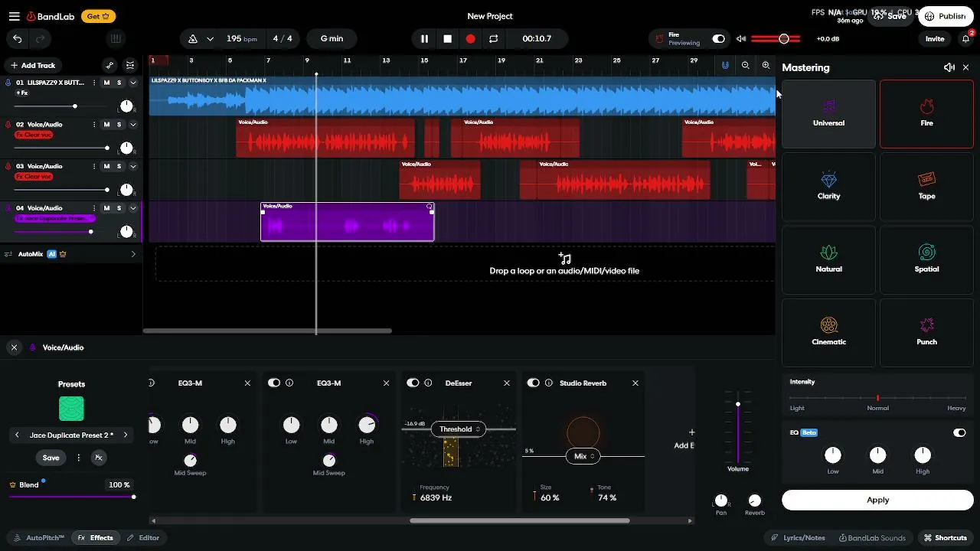Pause playback with the pause button
This screenshot has height=551, width=980.
tap(424, 39)
